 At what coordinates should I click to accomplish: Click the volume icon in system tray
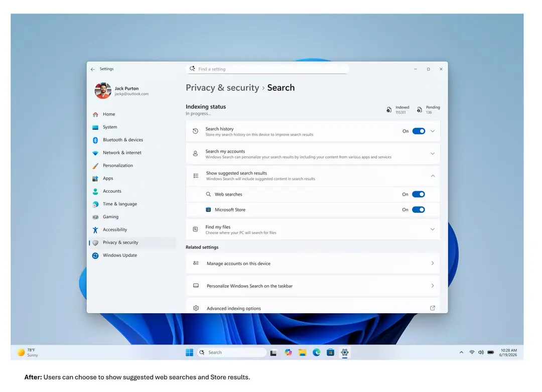click(x=481, y=352)
